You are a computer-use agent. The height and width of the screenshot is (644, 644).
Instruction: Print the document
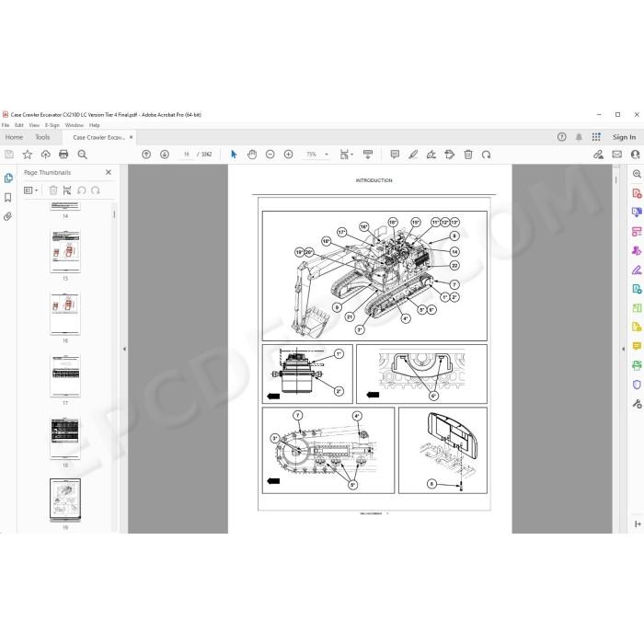click(63, 155)
